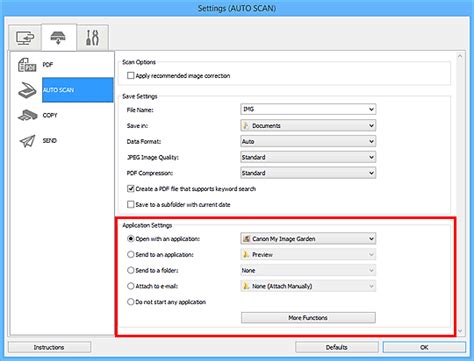Screen dimensions: 474x361
Task: Select Open with an application radio
Action: (x=131, y=239)
